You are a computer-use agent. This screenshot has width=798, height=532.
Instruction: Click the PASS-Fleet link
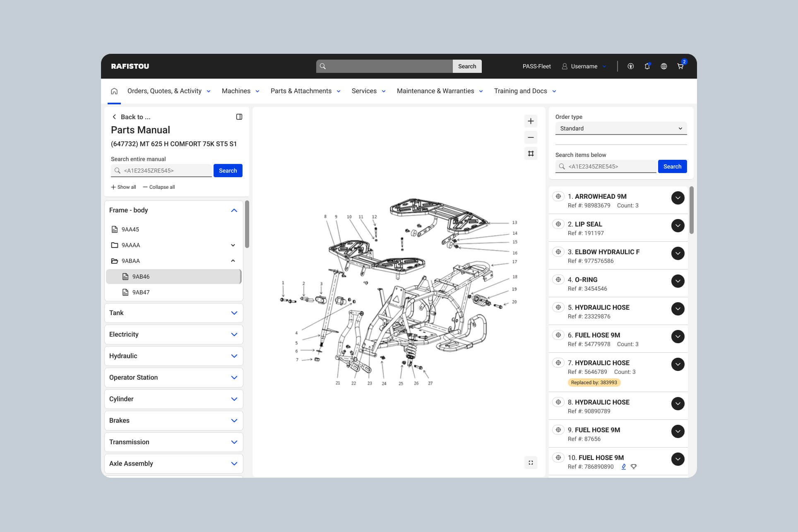coord(536,66)
